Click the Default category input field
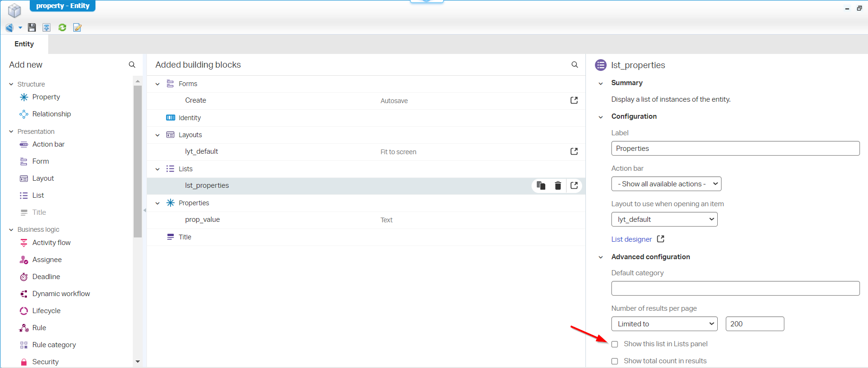The height and width of the screenshot is (368, 868). [x=735, y=289]
